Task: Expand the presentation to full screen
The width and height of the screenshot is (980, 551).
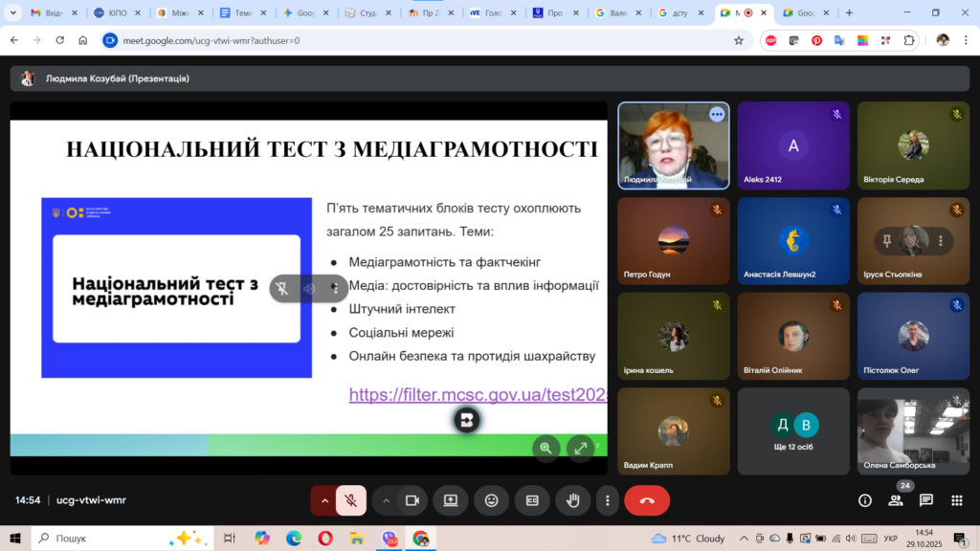Action: (x=581, y=448)
